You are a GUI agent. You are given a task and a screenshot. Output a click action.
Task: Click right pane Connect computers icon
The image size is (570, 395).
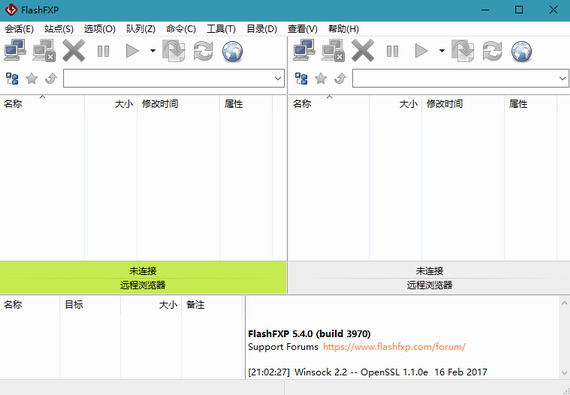pyautogui.click(x=304, y=51)
